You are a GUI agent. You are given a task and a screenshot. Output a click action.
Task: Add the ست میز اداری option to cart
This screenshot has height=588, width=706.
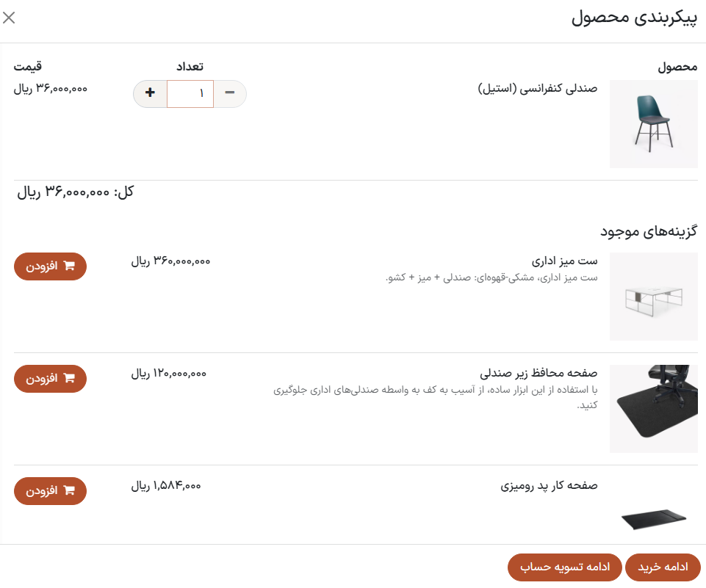[x=50, y=266]
